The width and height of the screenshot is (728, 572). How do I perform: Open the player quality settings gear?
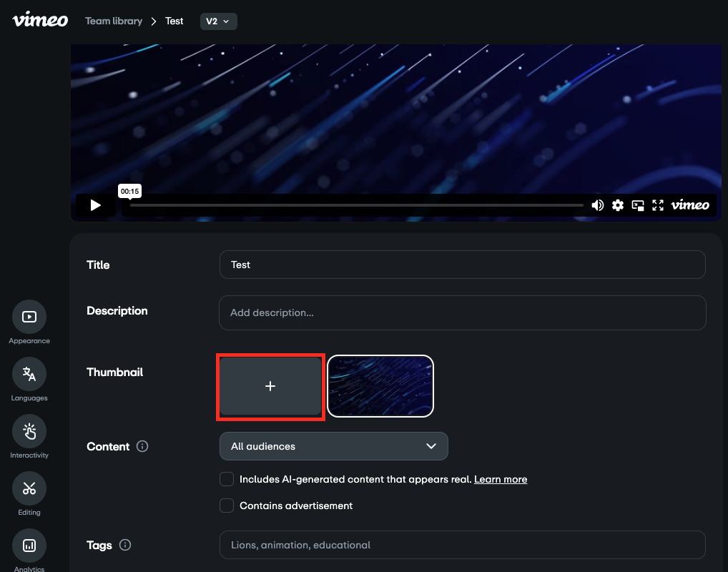pos(617,205)
